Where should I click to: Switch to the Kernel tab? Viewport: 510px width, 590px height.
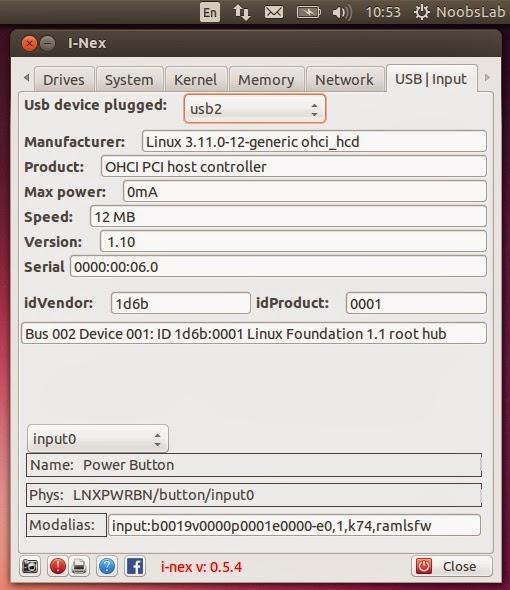[x=196, y=79]
